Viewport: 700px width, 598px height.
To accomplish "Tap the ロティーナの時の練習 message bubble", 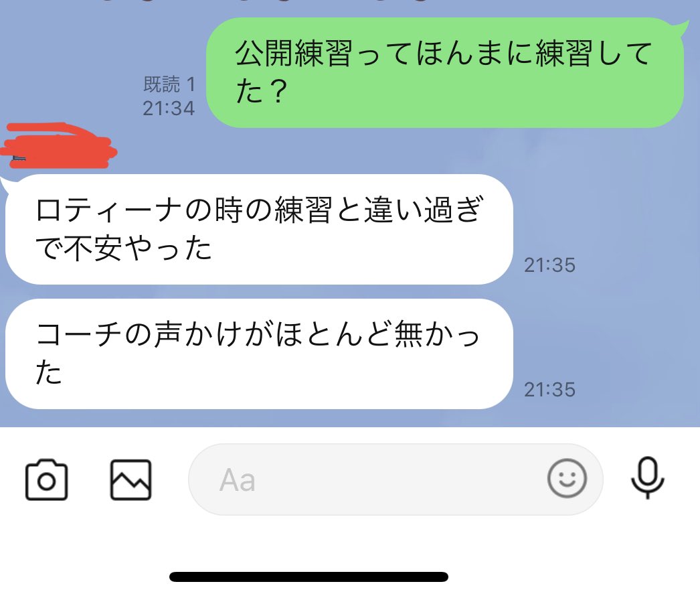I will pos(259,229).
